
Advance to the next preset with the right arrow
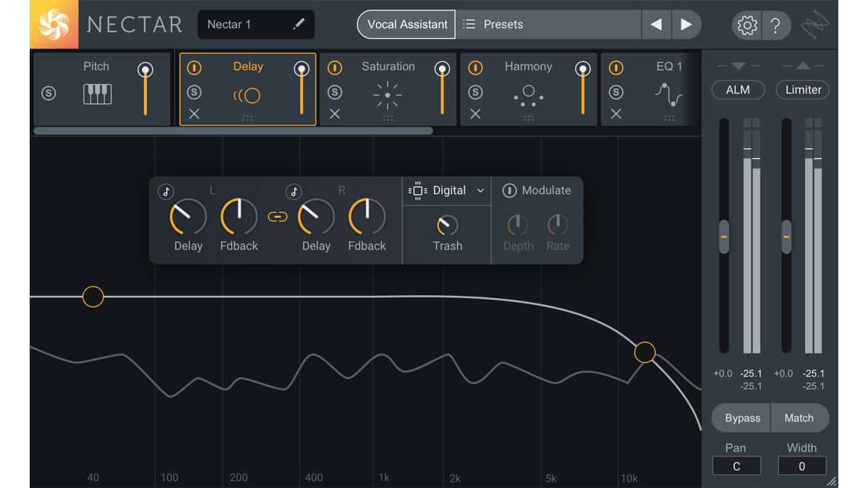pos(686,24)
